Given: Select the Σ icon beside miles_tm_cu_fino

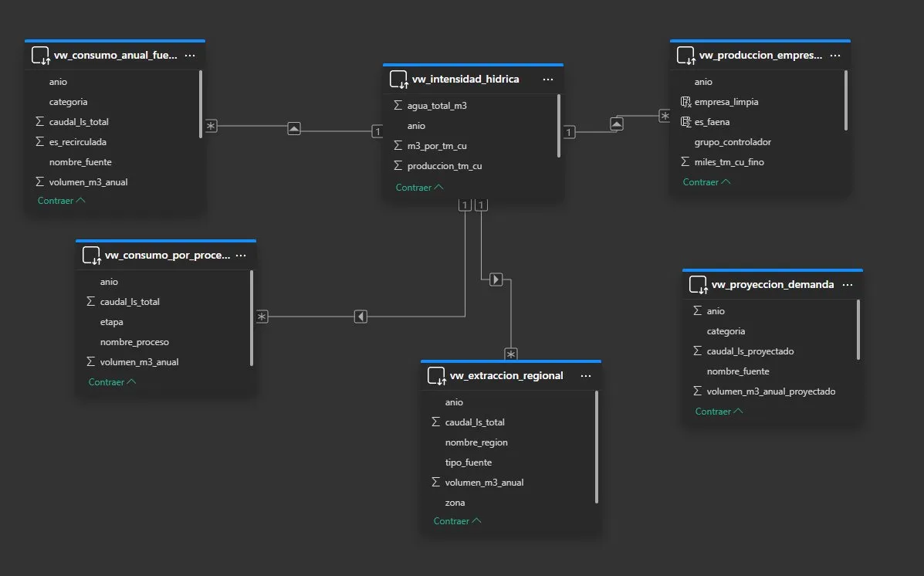Looking at the screenshot, I should coord(685,161).
